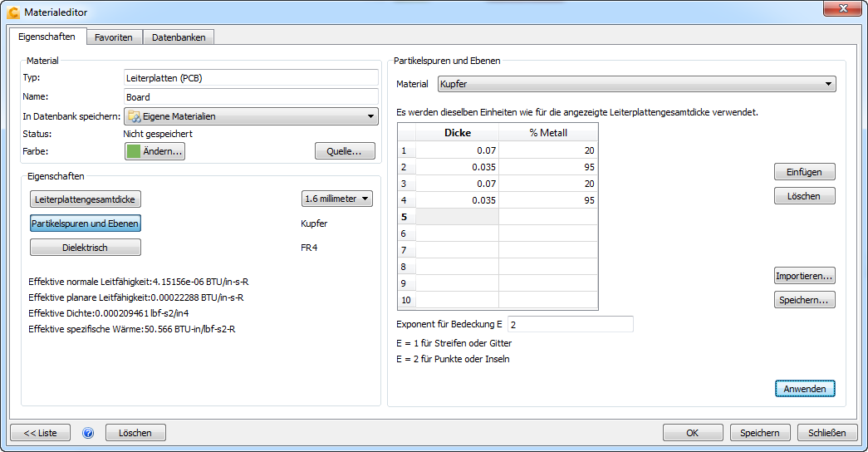Click the Importieren... button
This screenshot has height=452, width=868.
(804, 276)
